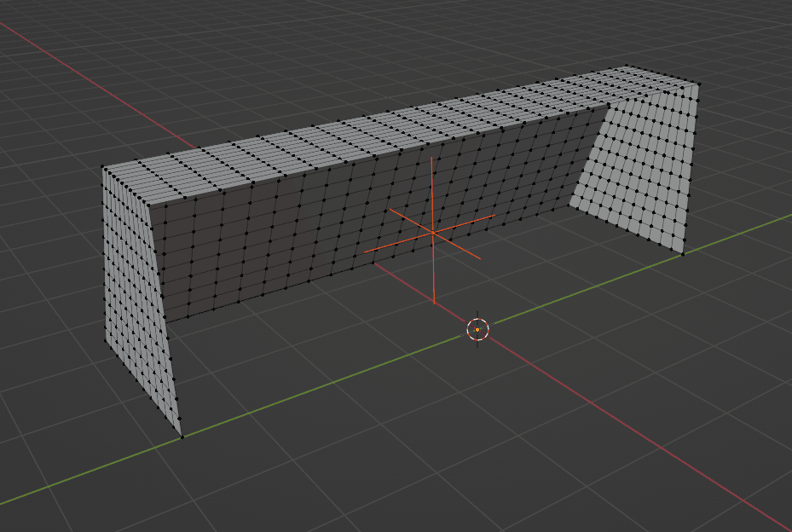Select the top-left corner vertex of the mesh

point(104,166)
